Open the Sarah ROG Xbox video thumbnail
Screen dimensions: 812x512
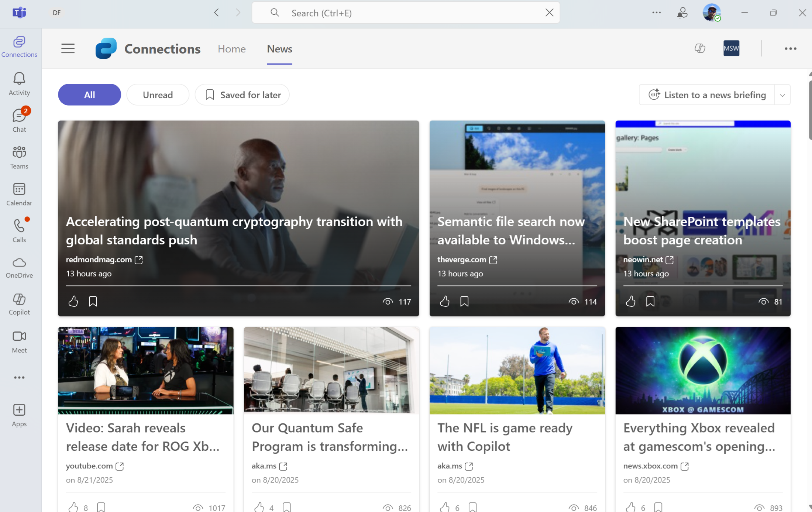click(x=146, y=370)
